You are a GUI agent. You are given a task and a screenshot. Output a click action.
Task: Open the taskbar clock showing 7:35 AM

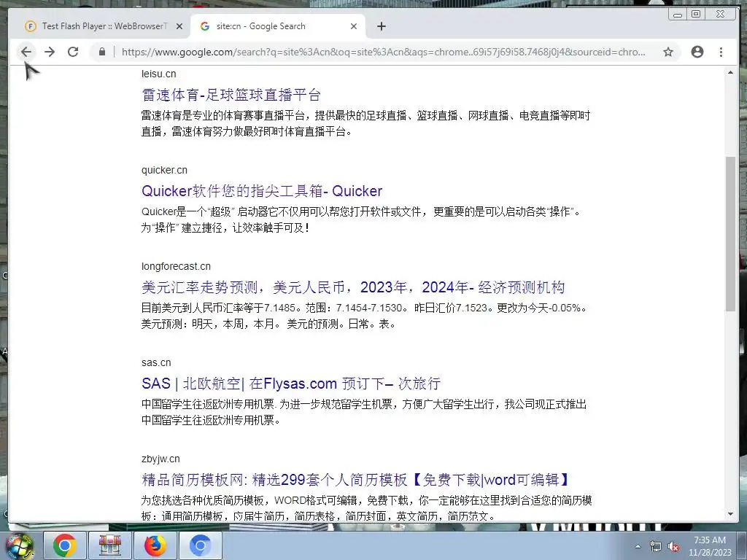[x=710, y=546]
